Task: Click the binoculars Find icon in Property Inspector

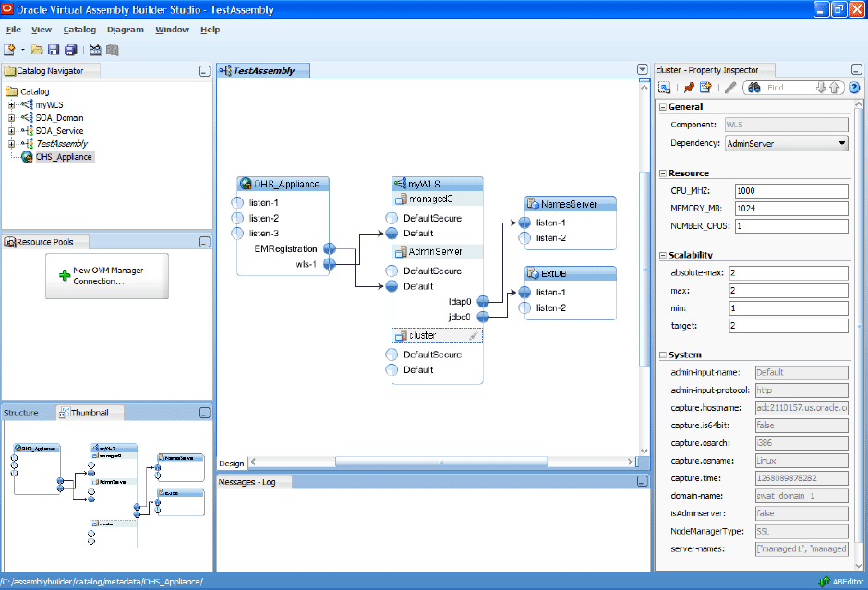Action: pos(754,88)
